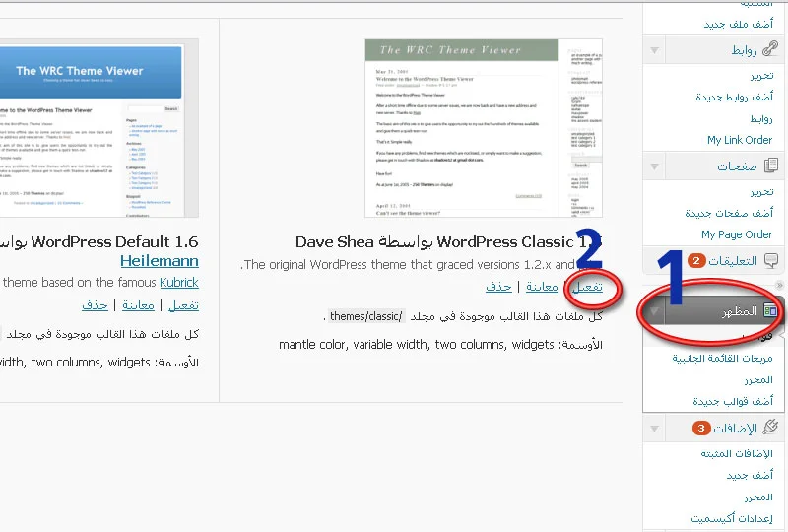Open My Page Order menu item
Screen dimensions: 788x532
[736, 234]
